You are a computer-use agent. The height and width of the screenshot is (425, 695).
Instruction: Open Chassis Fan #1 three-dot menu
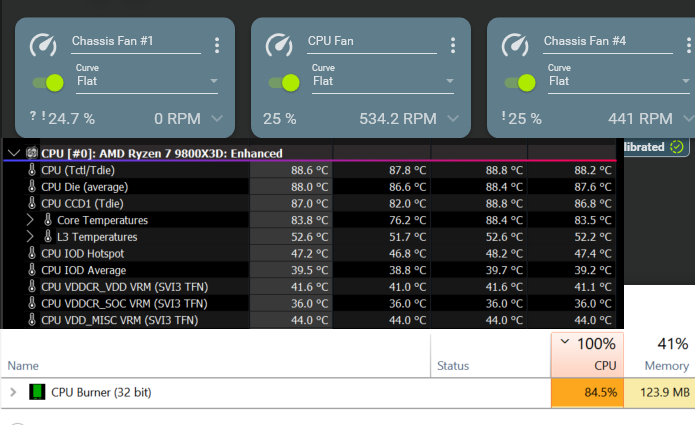[217, 45]
